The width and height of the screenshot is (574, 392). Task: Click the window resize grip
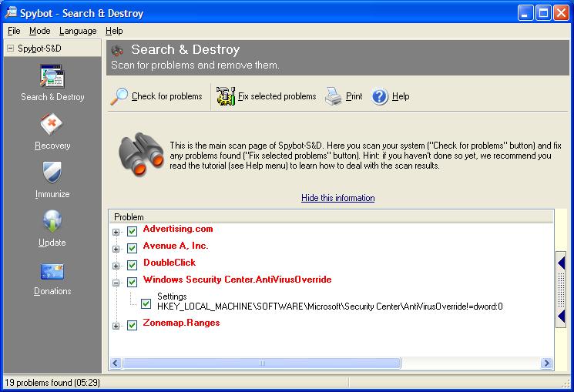point(566,384)
